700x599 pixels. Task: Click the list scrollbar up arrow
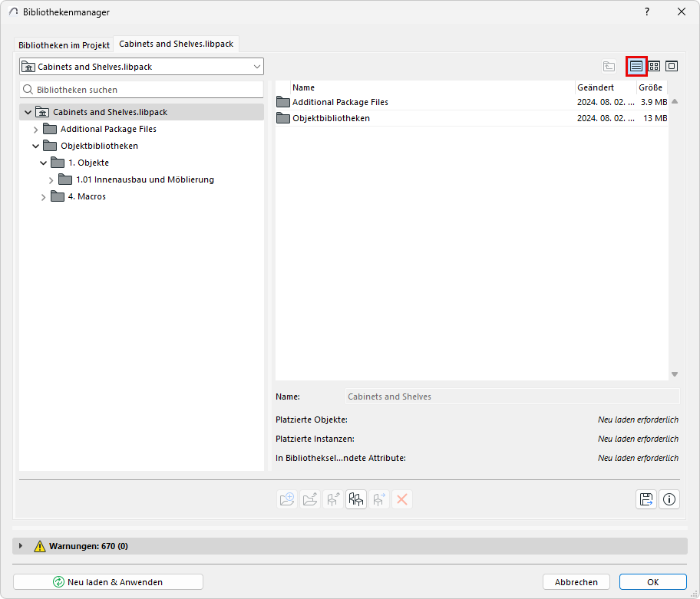click(x=675, y=102)
